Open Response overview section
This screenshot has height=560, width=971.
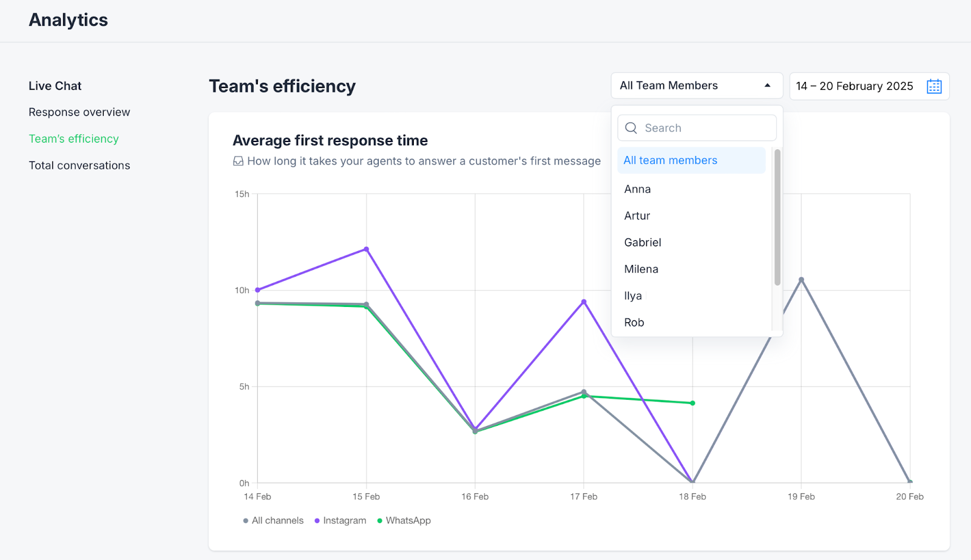tap(80, 112)
